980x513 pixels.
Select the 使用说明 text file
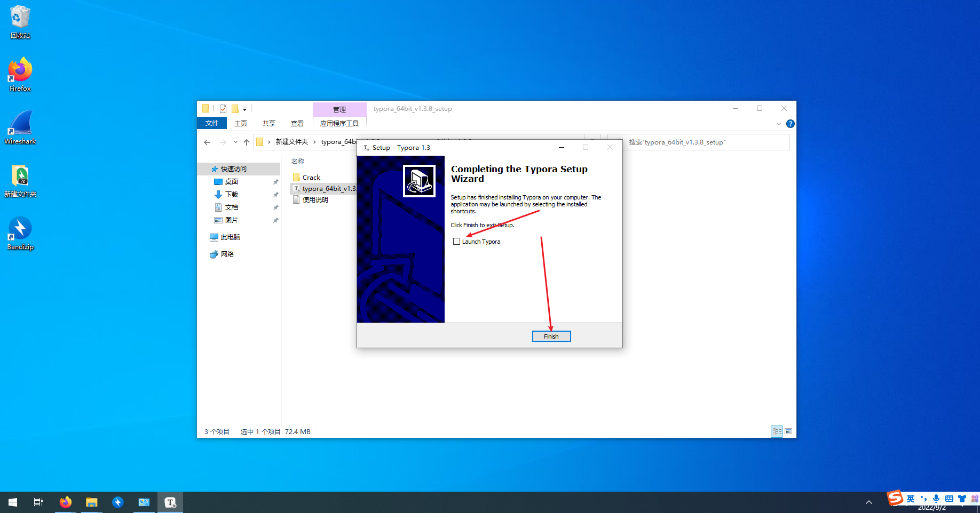315,200
